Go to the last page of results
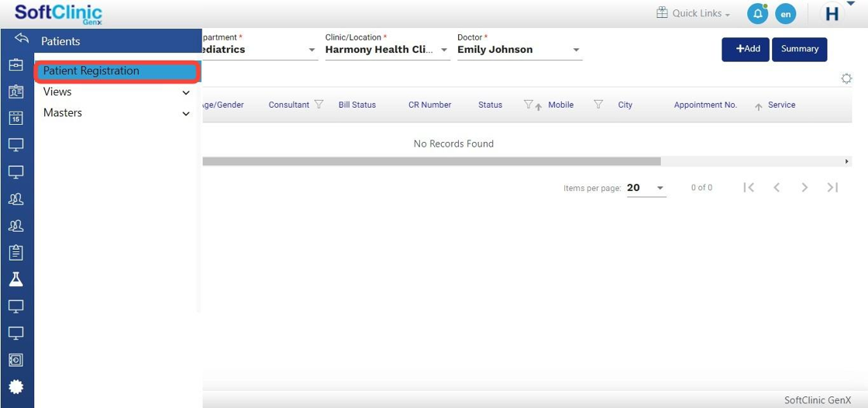This screenshot has width=868, height=408. click(x=832, y=188)
